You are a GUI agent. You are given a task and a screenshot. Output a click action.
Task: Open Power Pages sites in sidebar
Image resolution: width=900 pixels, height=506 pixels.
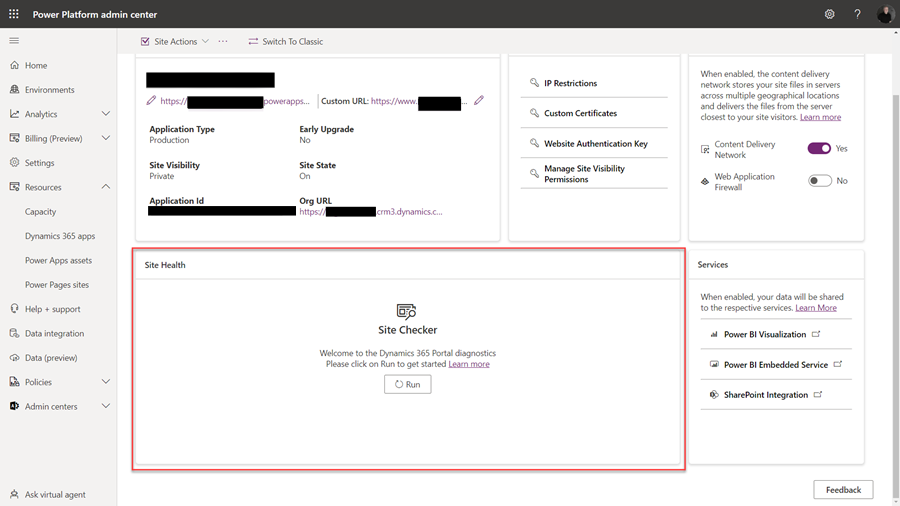click(57, 285)
